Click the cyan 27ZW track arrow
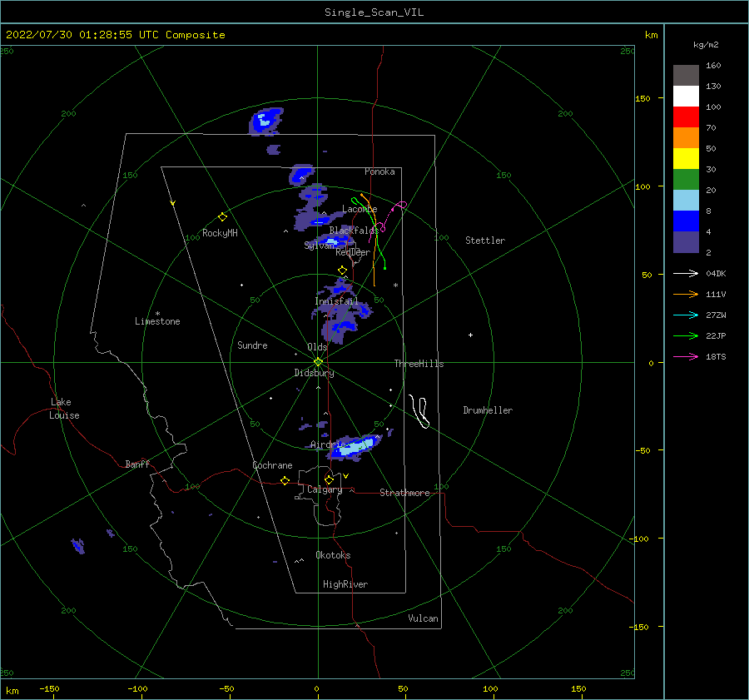 click(x=686, y=315)
